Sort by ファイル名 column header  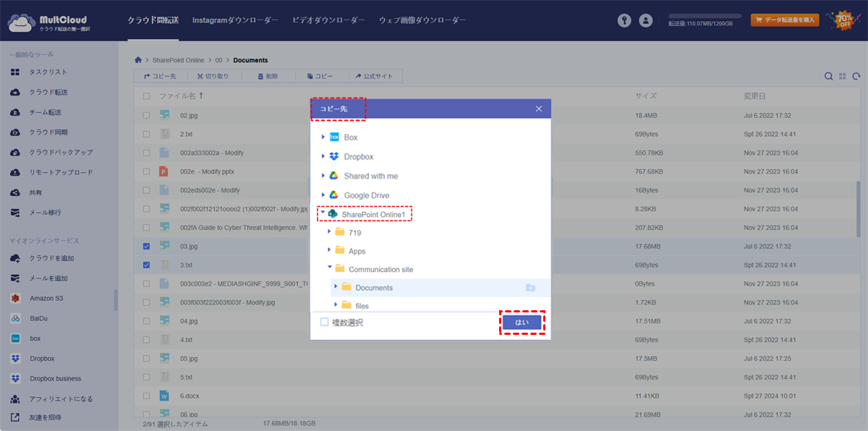(182, 95)
